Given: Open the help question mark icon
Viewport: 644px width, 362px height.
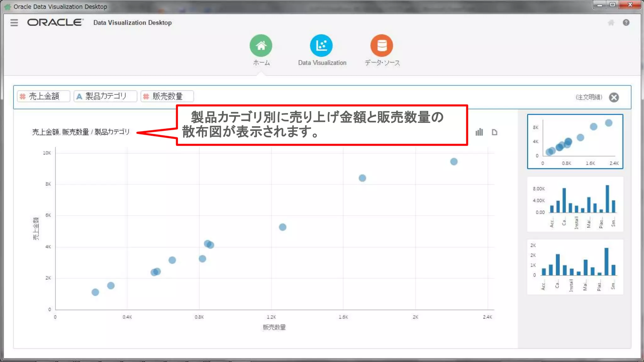Looking at the screenshot, I should pos(626,23).
